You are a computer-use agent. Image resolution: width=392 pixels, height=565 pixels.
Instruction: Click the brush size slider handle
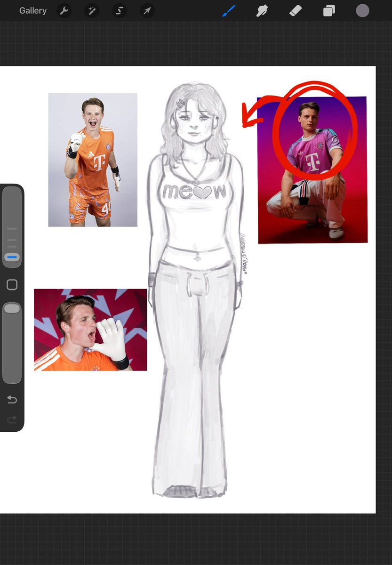pos(12,258)
